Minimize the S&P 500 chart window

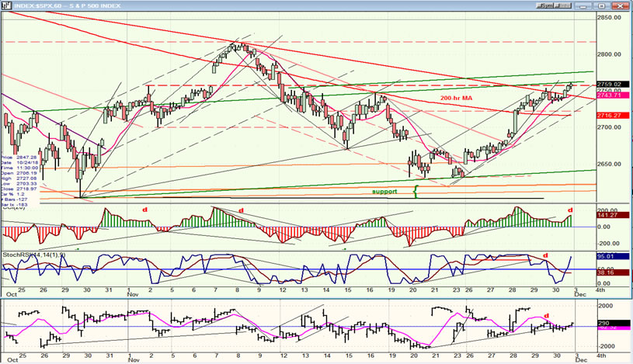pyautogui.click(x=584, y=5)
